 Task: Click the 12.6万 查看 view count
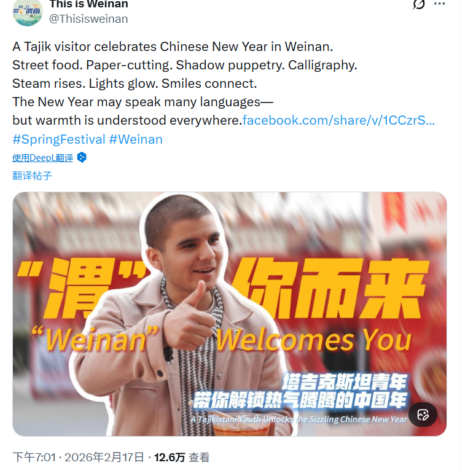tap(182, 457)
